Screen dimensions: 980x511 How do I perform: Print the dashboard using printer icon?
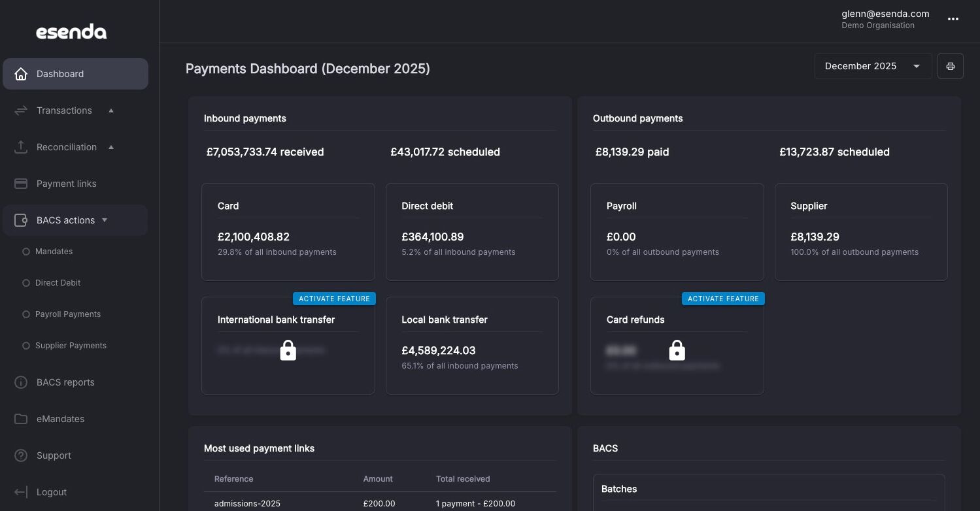click(951, 66)
